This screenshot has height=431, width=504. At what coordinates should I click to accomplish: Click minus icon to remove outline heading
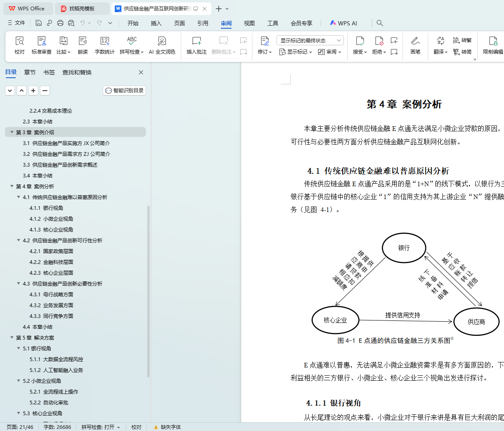45,91
